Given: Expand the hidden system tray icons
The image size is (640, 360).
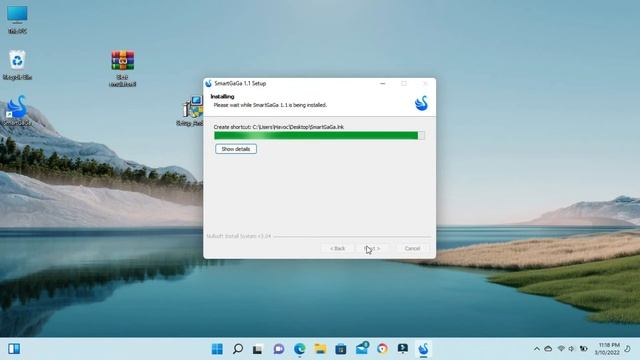Looking at the screenshot, I should pos(537,349).
